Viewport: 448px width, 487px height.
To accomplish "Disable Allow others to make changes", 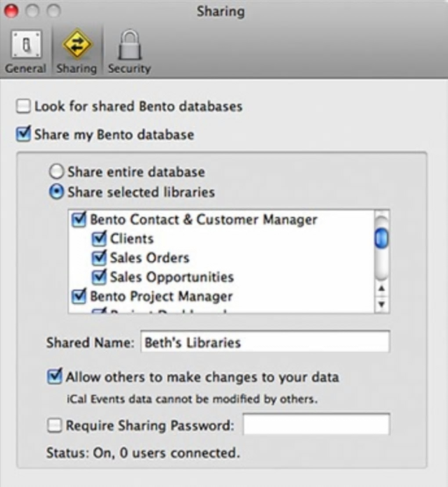I will pyautogui.click(x=54, y=377).
